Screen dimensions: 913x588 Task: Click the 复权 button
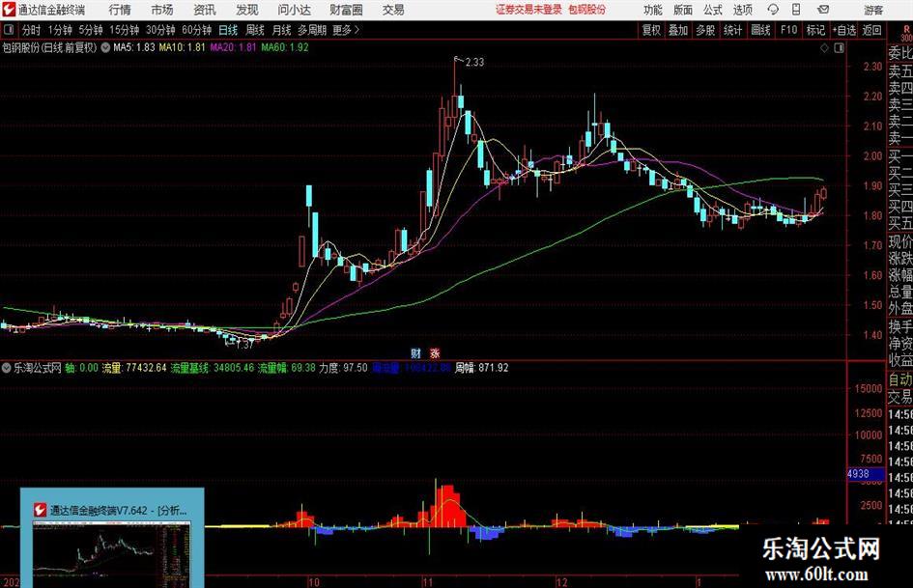click(651, 30)
